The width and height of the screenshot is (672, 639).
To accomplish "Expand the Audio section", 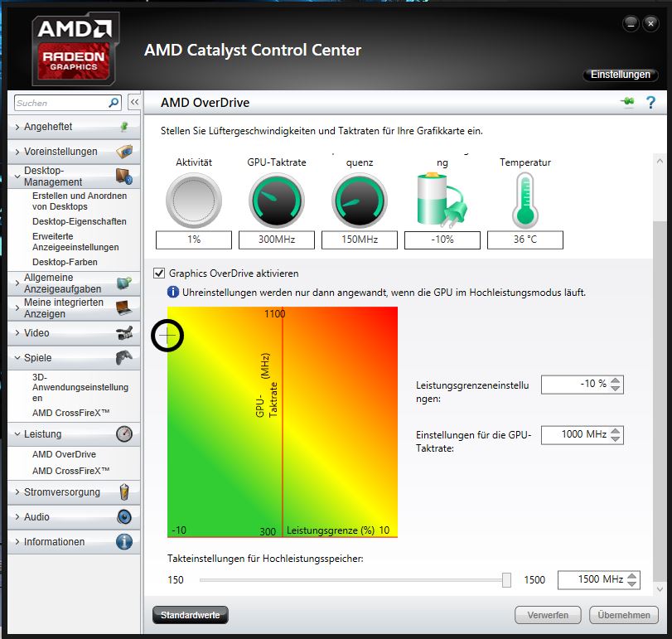I will tap(17, 517).
